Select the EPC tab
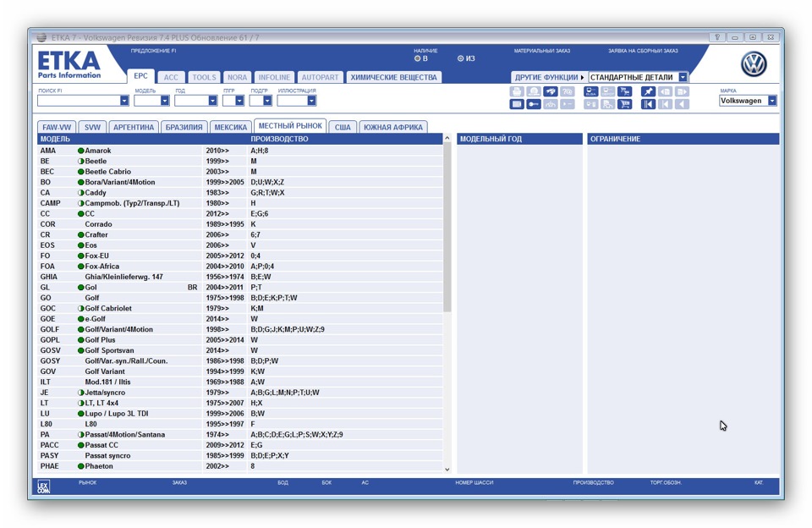Viewport: 812px width, 528px height. (x=141, y=75)
